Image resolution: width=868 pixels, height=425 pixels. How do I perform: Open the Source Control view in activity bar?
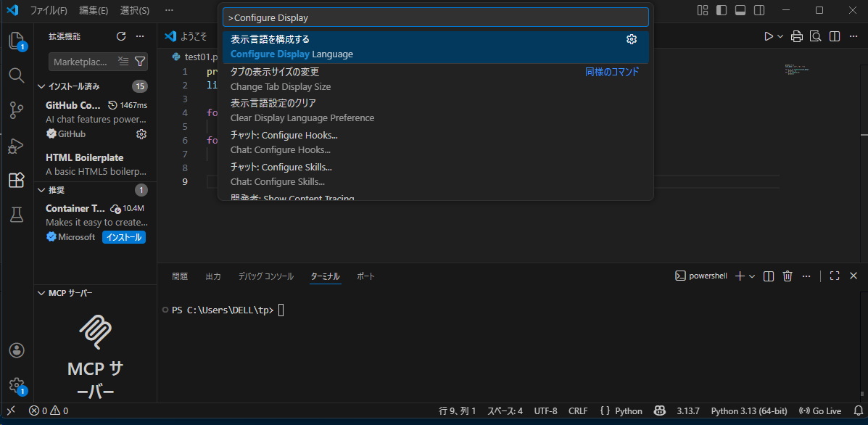[x=17, y=110]
